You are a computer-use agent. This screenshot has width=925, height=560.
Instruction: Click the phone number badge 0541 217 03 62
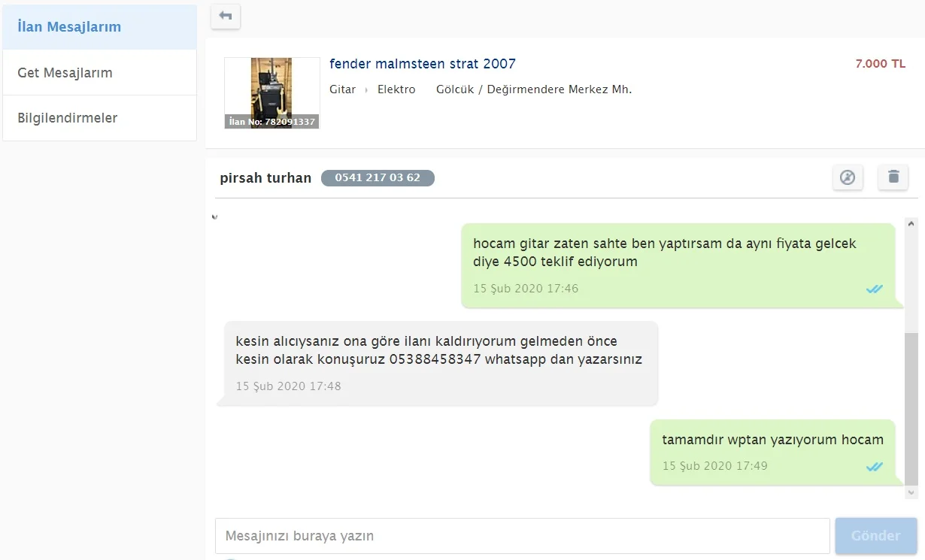click(378, 178)
